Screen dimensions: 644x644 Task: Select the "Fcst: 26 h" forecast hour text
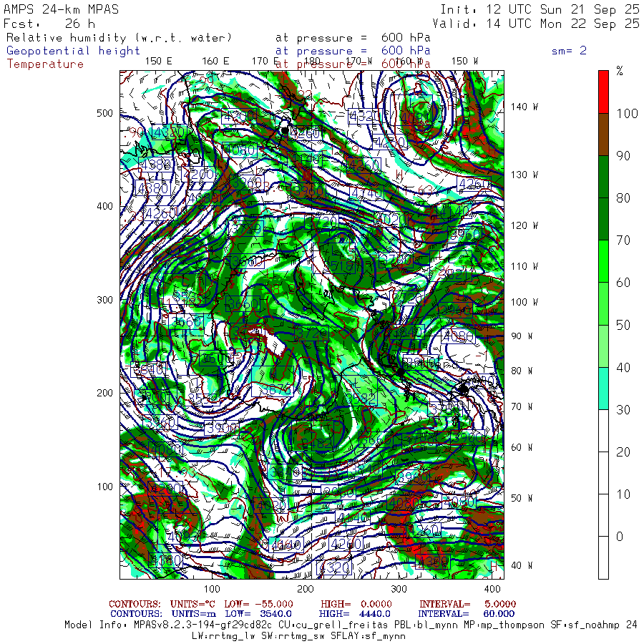coord(49,24)
